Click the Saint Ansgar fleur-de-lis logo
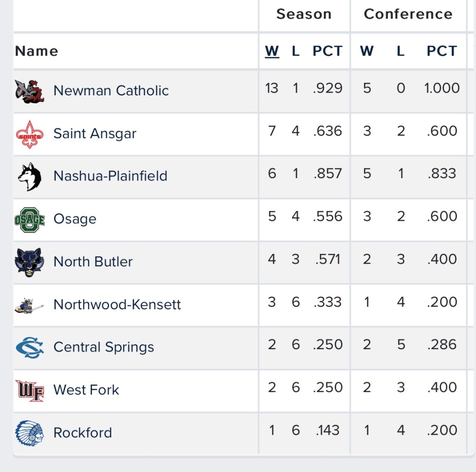This screenshot has height=472, width=476. [x=29, y=134]
